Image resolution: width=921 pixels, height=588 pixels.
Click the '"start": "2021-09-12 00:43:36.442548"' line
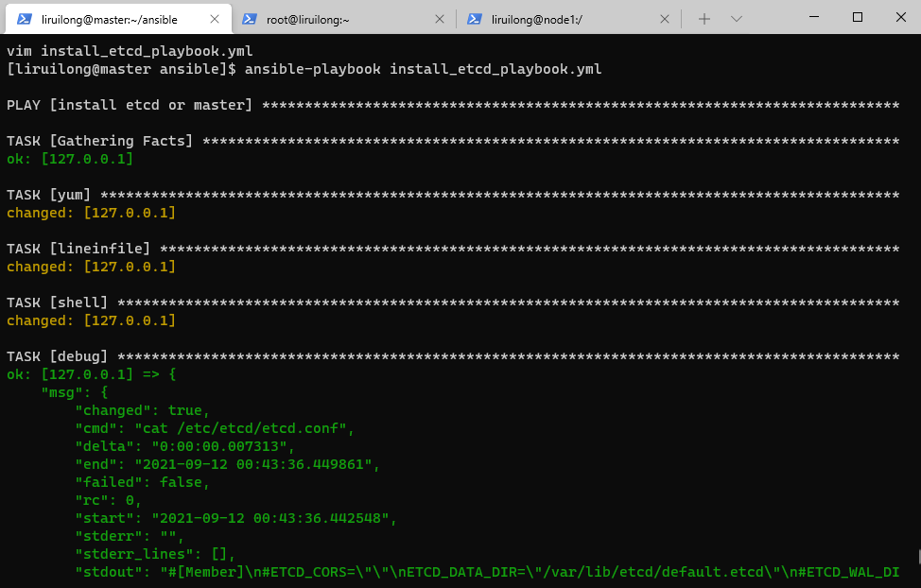(235, 518)
